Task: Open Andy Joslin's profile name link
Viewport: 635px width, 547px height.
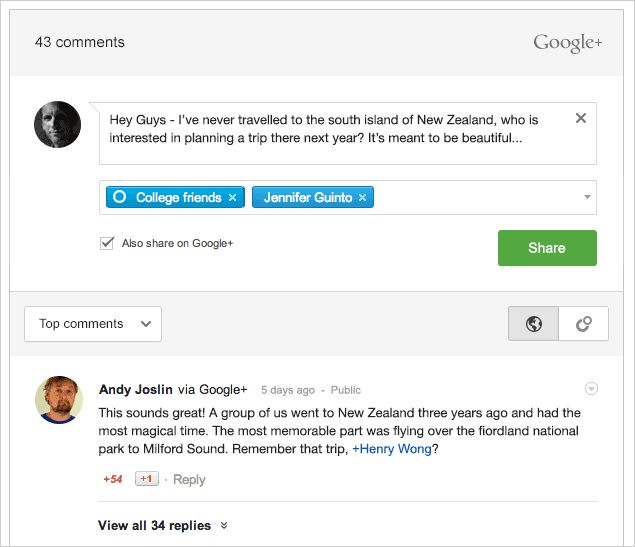Action: (x=136, y=389)
